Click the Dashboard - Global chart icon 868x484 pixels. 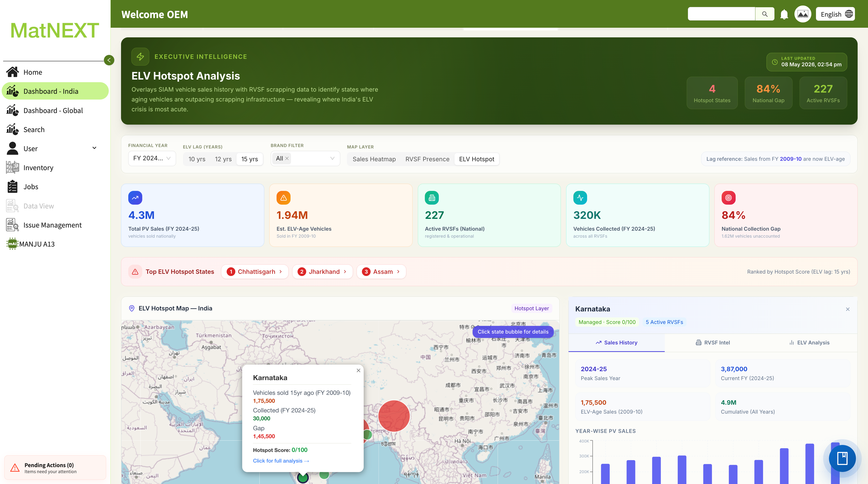[x=13, y=110]
